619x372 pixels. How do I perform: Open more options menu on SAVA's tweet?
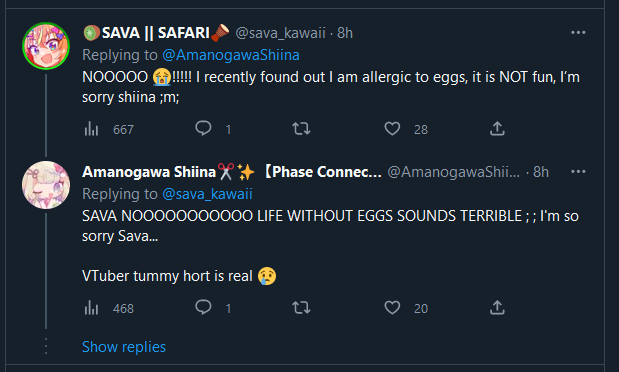tap(578, 32)
